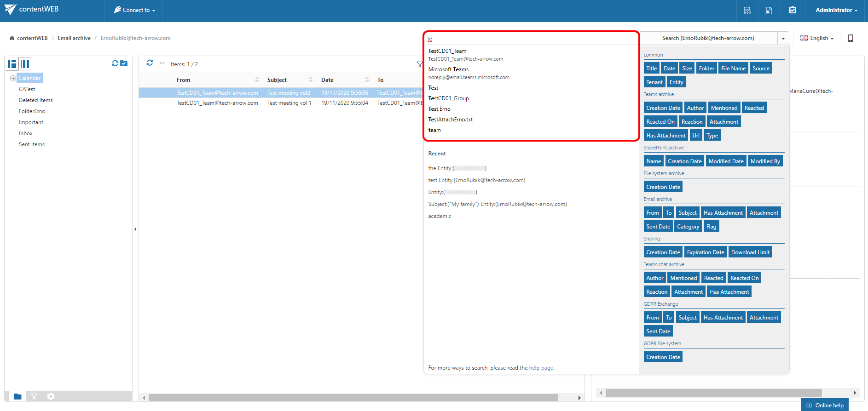The width and height of the screenshot is (868, 411).
Task: Click the mobile device view icon
Action: click(850, 38)
